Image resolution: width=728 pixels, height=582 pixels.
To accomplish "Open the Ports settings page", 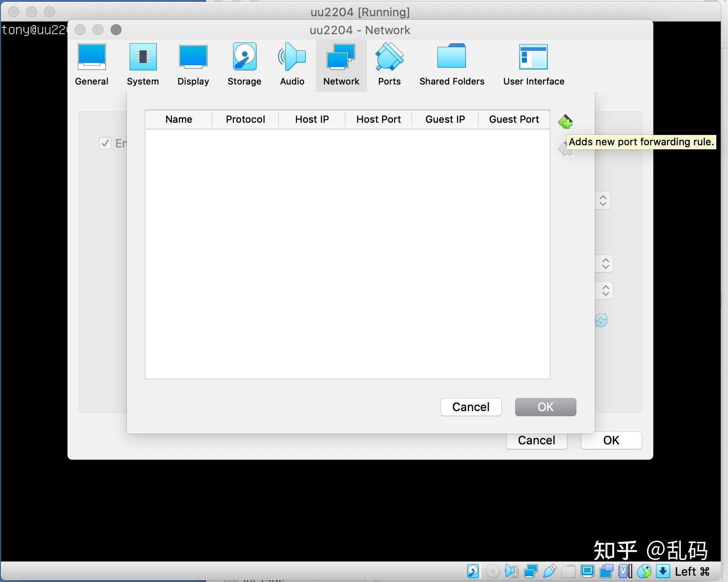I will pos(389,63).
